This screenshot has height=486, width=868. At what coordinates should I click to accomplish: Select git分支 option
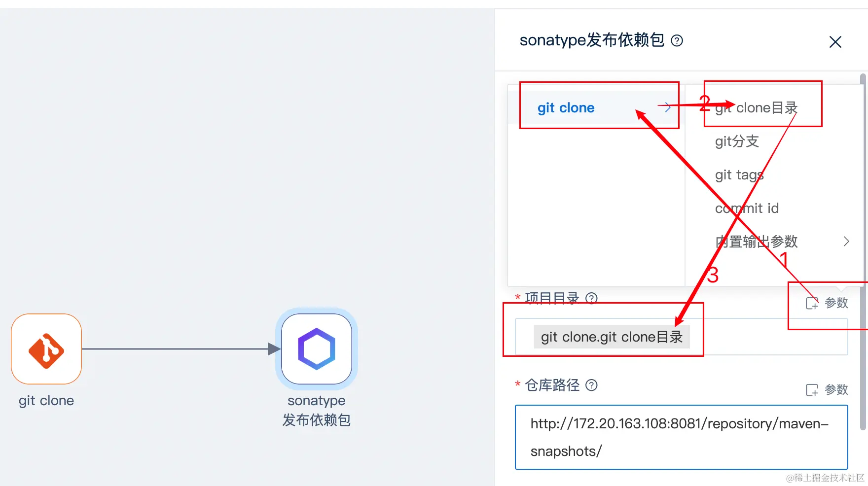pos(737,141)
